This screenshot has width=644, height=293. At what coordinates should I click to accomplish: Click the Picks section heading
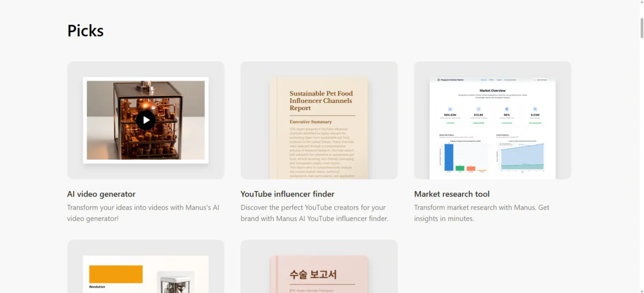click(85, 31)
